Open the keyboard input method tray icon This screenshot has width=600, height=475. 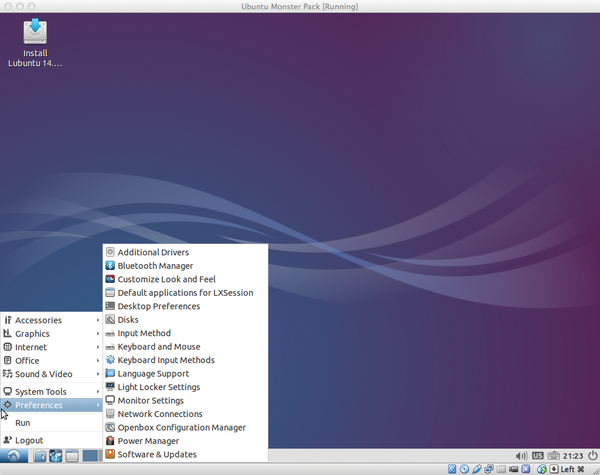[x=554, y=455]
